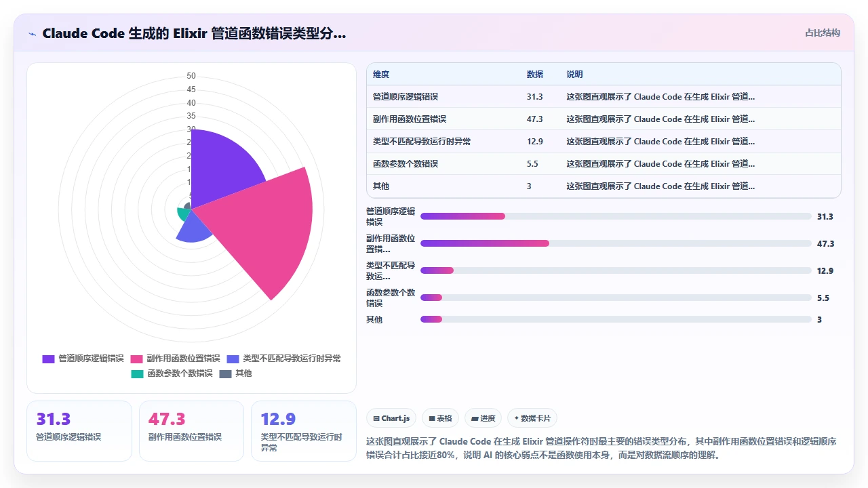Click the 其他 progress bar
This screenshot has height=488, width=868.
[x=616, y=319]
